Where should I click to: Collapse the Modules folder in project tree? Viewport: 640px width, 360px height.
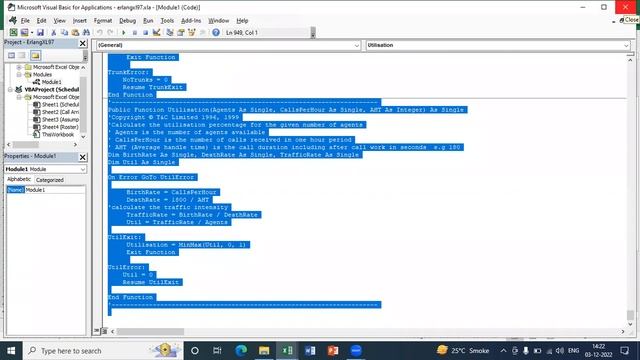click(x=19, y=74)
